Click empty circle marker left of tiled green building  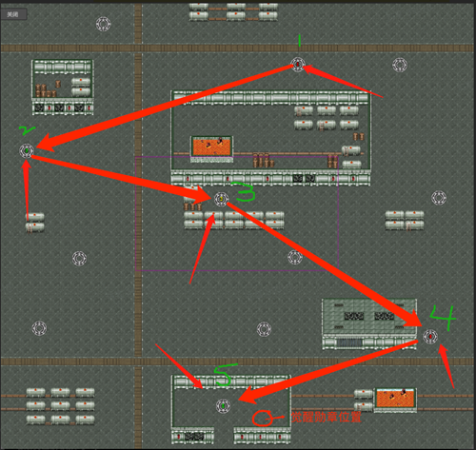pos(264,329)
